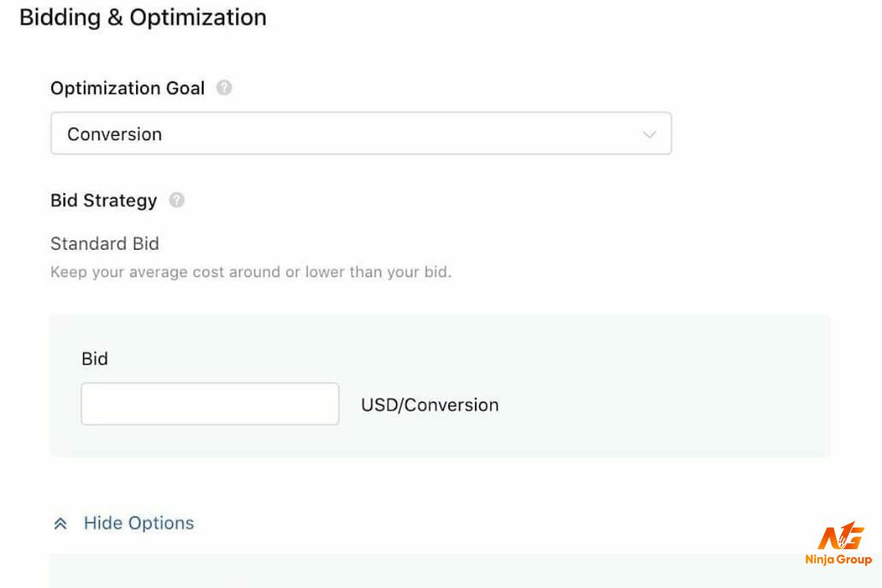Viewport: 882px width, 588px height.
Task: Click the dropdown chevron arrow in Conversion box
Action: click(650, 135)
